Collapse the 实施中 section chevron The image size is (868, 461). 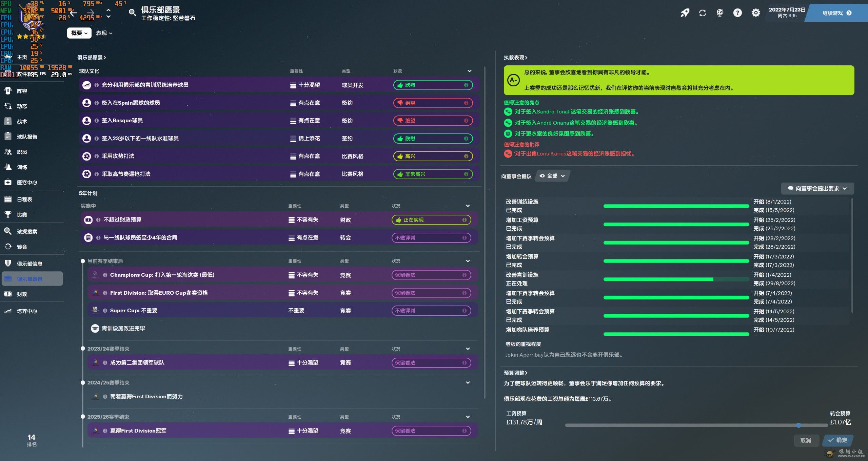(x=468, y=206)
